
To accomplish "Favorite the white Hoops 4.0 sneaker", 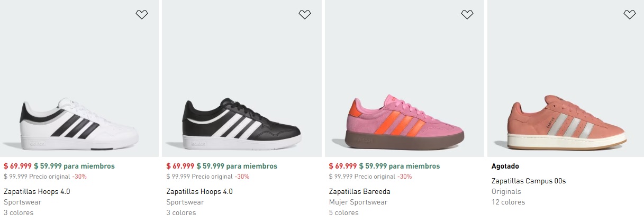I will (142, 15).
